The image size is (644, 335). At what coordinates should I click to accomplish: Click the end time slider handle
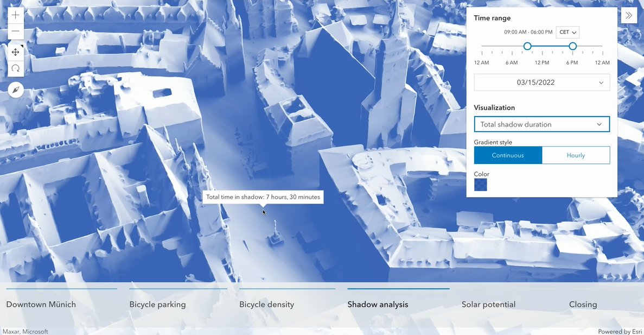pyautogui.click(x=572, y=46)
